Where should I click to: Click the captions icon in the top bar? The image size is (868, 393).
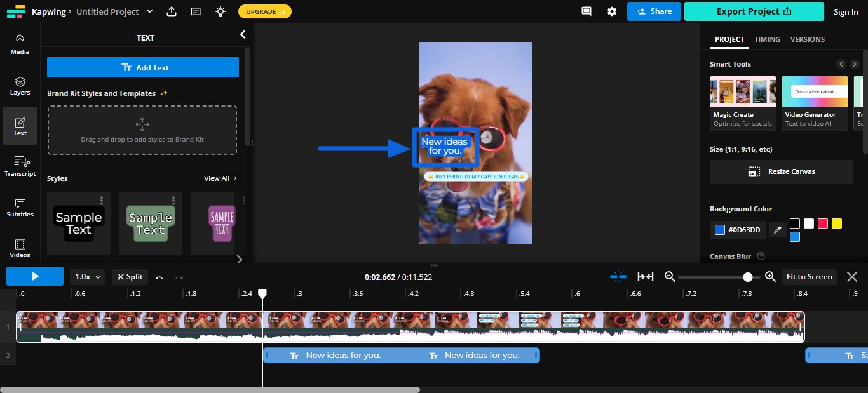pyautogui.click(x=195, y=11)
